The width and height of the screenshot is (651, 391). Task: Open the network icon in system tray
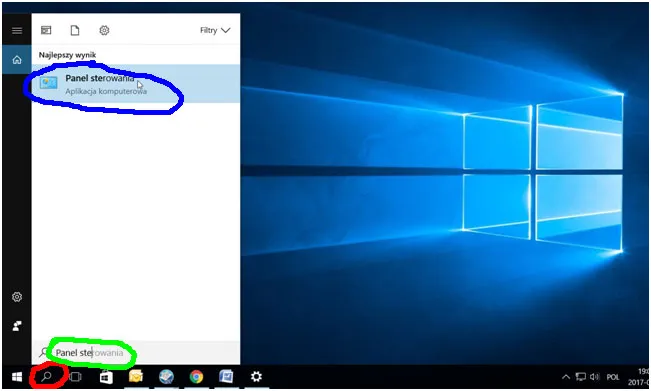point(580,377)
